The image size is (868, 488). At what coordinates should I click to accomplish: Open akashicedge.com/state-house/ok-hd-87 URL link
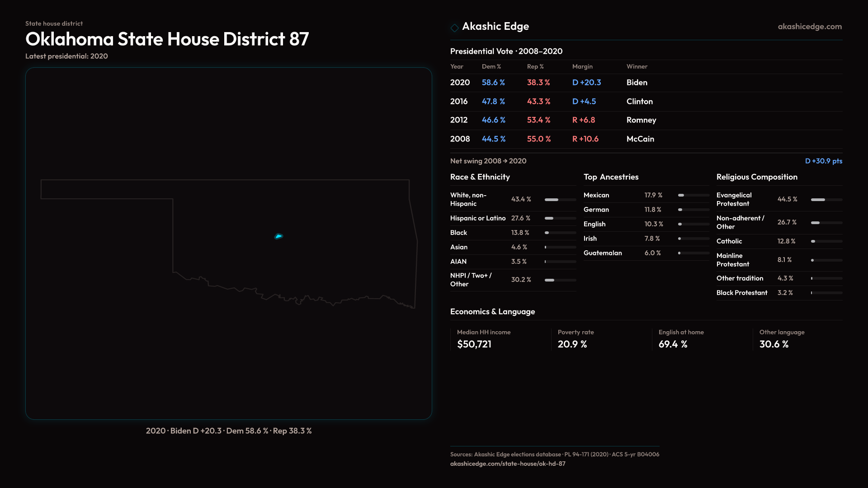508,464
